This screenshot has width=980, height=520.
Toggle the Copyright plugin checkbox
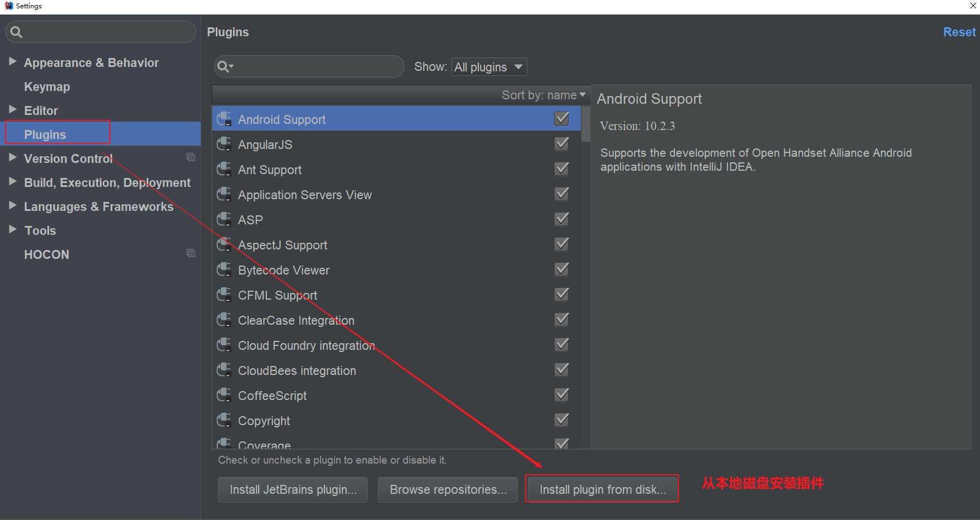[562, 420]
